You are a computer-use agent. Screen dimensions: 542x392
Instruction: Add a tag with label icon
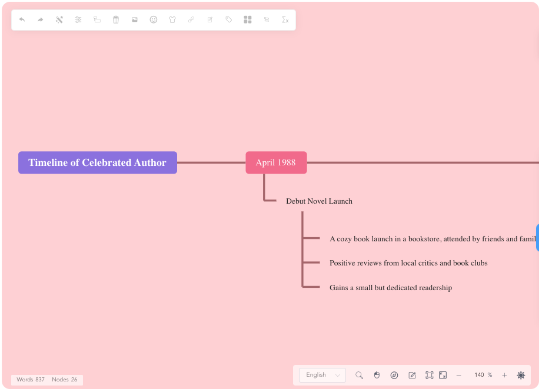pos(228,19)
